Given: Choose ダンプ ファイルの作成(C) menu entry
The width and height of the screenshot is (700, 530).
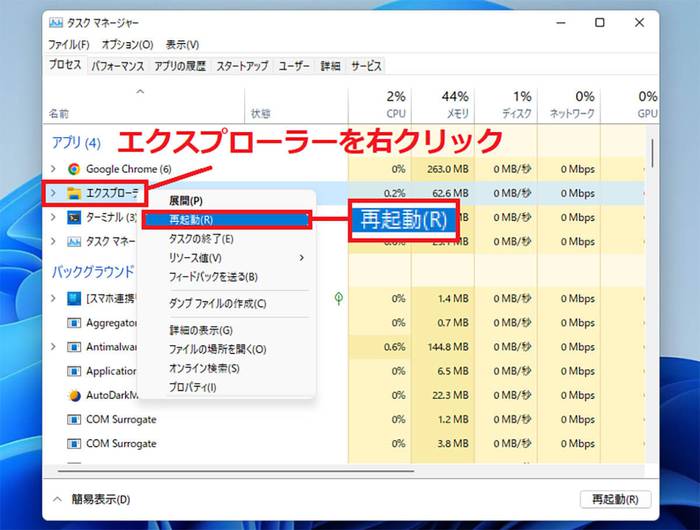Looking at the screenshot, I should click(229, 304).
